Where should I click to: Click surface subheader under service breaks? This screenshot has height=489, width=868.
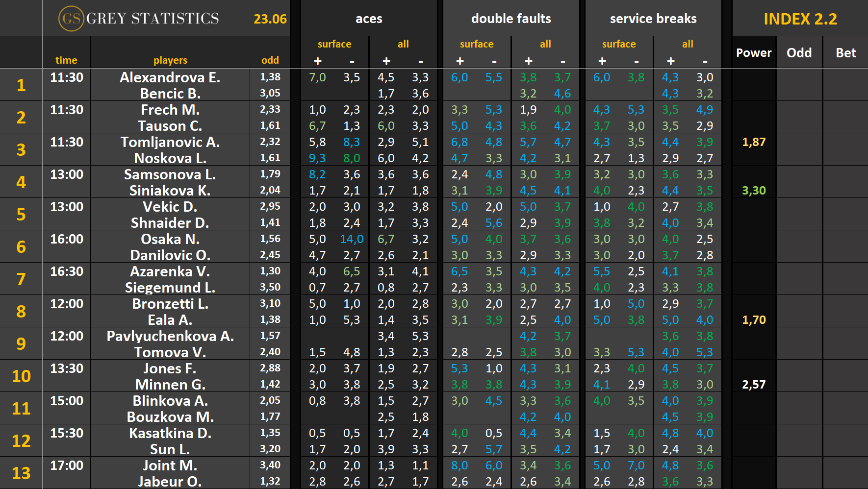click(x=619, y=44)
